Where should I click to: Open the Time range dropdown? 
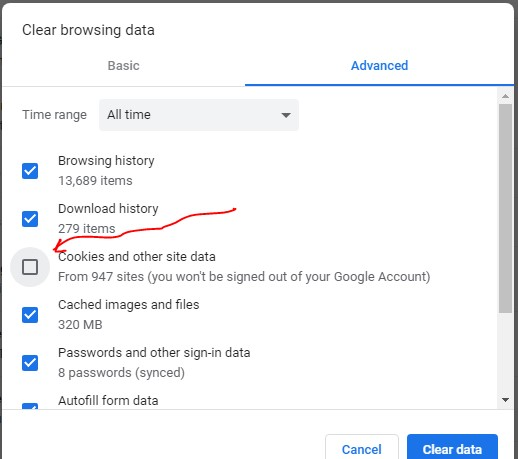pyautogui.click(x=199, y=115)
